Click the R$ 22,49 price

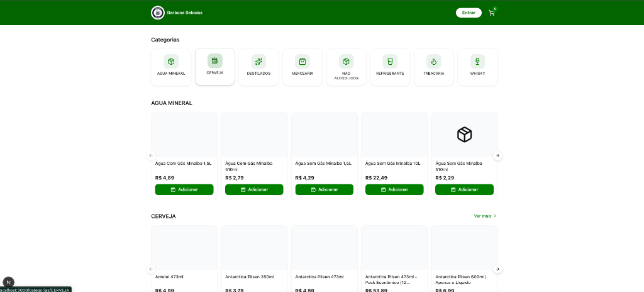(376, 178)
